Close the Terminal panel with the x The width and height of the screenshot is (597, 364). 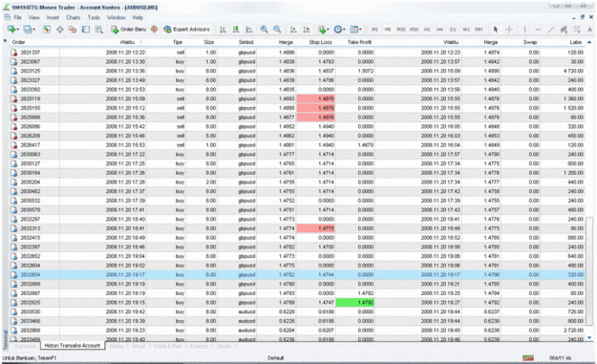(5, 40)
